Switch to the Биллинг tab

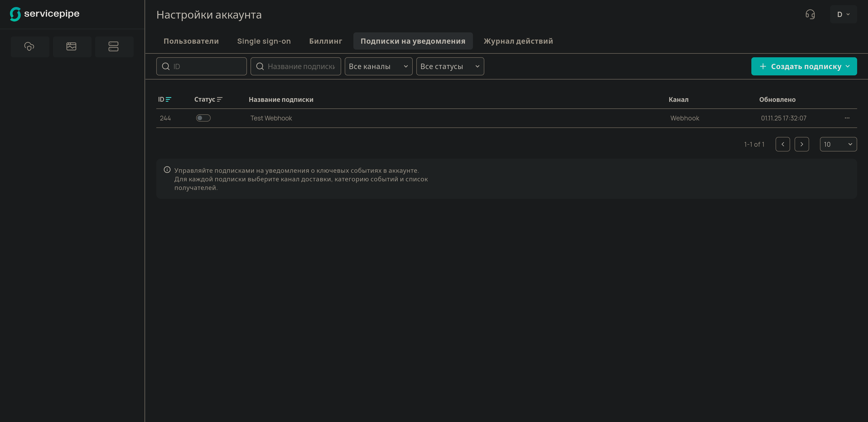click(x=325, y=41)
